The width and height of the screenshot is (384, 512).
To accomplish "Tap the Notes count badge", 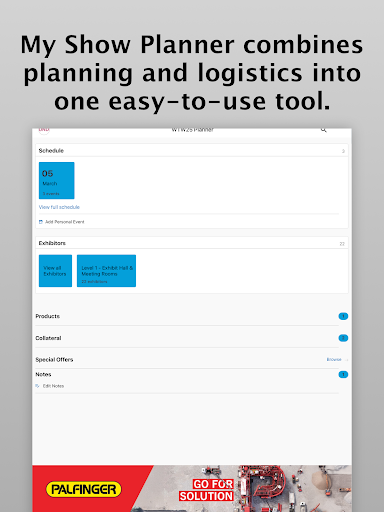I will coord(343,375).
